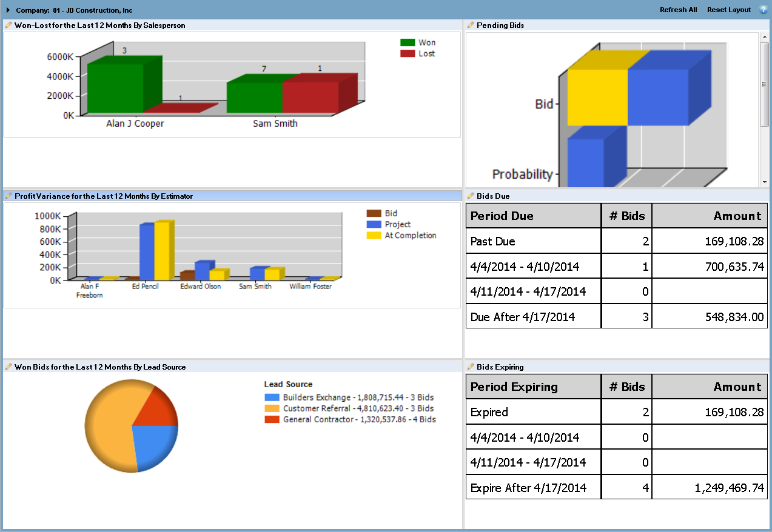Click the red Lost legend swatch
The width and height of the screenshot is (772, 532).
[x=408, y=53]
